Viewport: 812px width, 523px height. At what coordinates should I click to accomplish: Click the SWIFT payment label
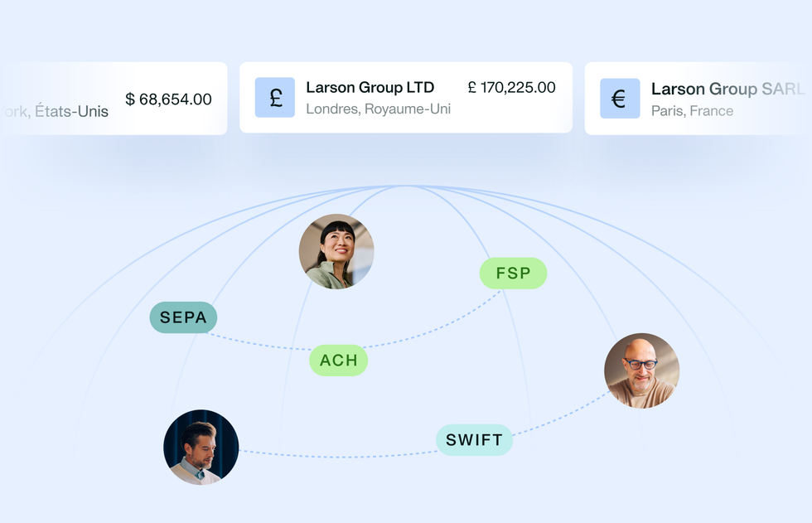pos(474,440)
